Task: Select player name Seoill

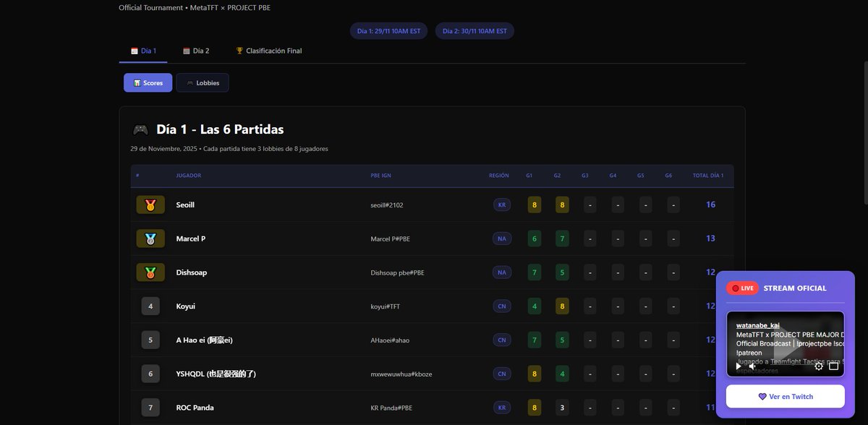Action: tap(185, 205)
